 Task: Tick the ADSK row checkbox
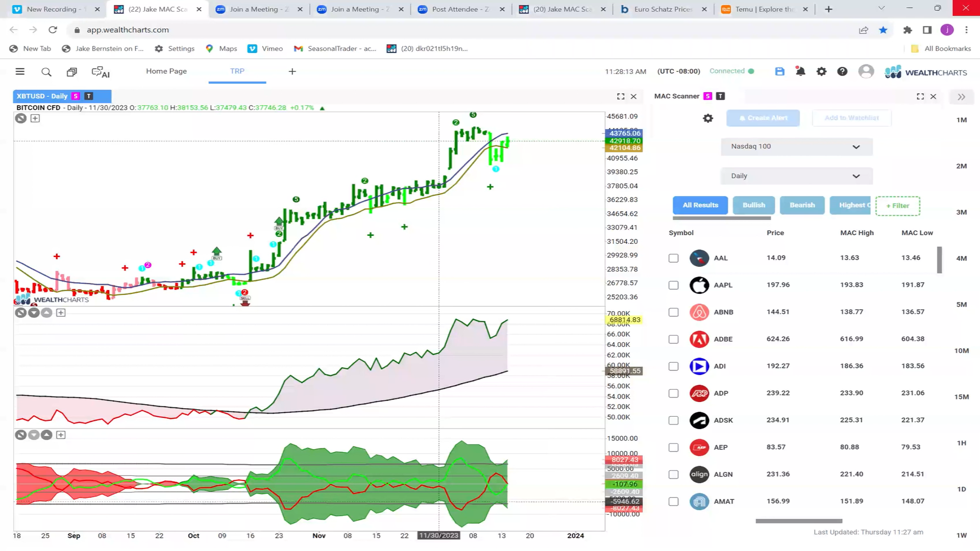(674, 420)
